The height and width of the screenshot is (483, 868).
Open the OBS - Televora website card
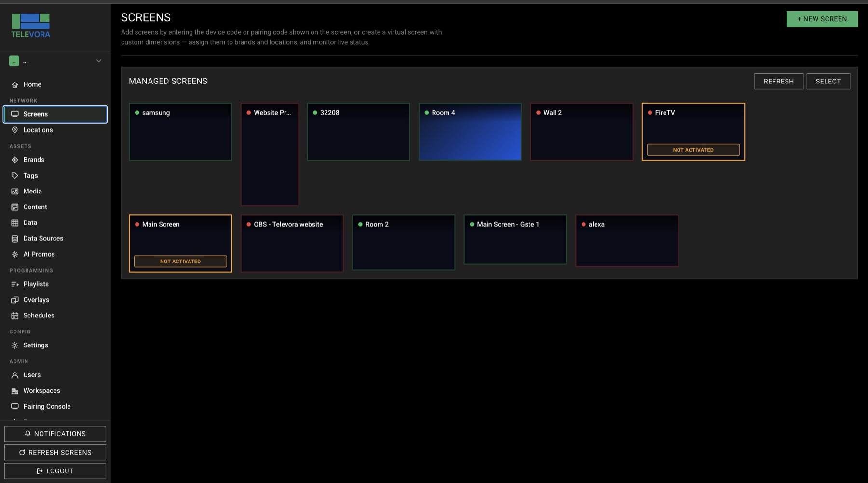tap(292, 243)
